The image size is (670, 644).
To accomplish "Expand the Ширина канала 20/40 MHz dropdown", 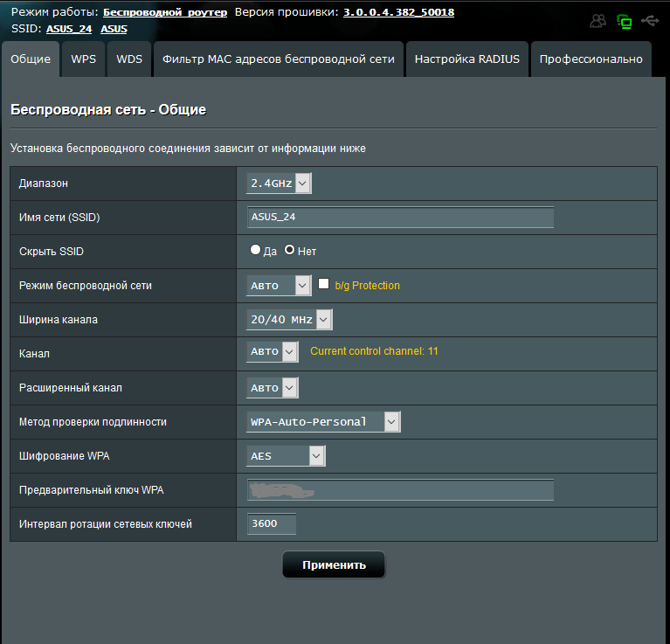I will [x=289, y=320].
